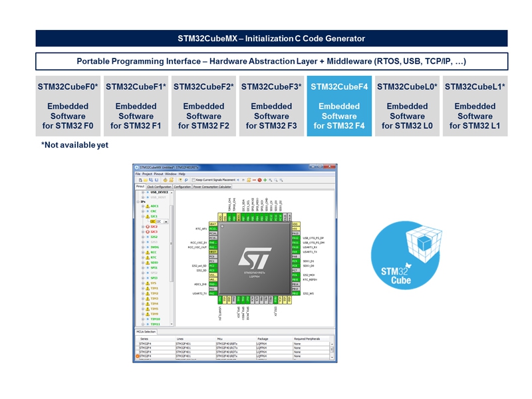The image size is (532, 399).
Task: Collapse the IPs tree node
Action: [138, 201]
